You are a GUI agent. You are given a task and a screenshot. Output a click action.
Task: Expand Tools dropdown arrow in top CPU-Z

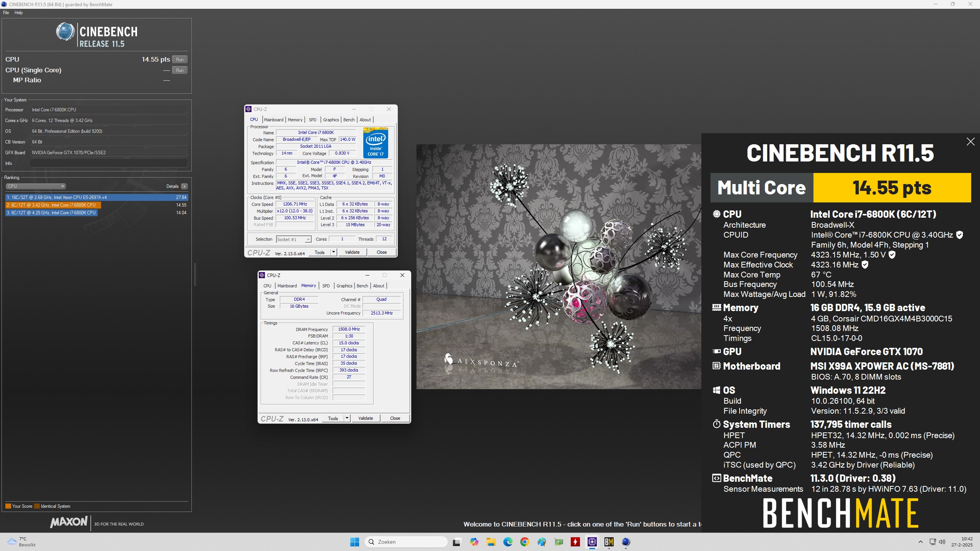333,252
